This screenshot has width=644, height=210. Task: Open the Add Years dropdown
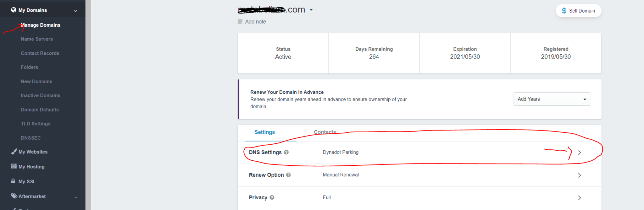[552, 99]
